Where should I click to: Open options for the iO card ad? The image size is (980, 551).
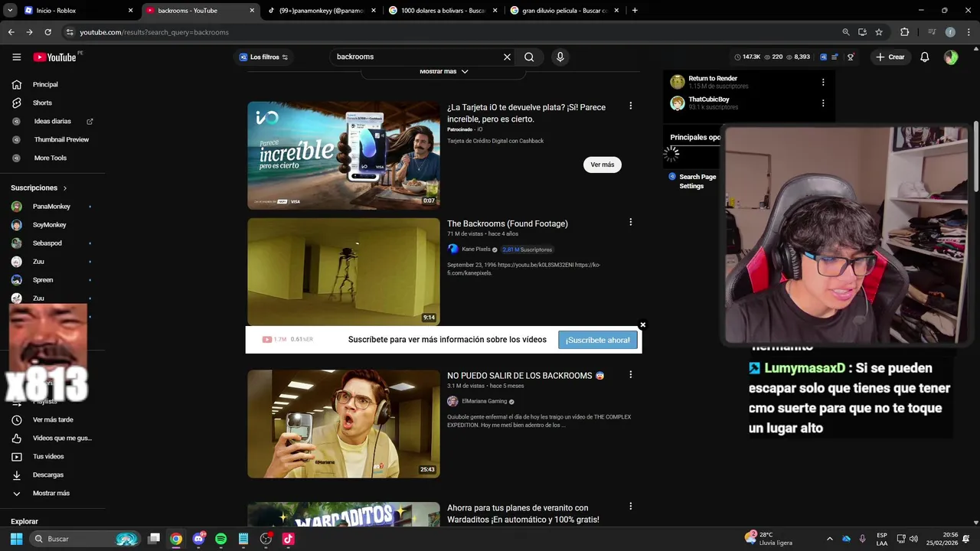[x=630, y=106]
